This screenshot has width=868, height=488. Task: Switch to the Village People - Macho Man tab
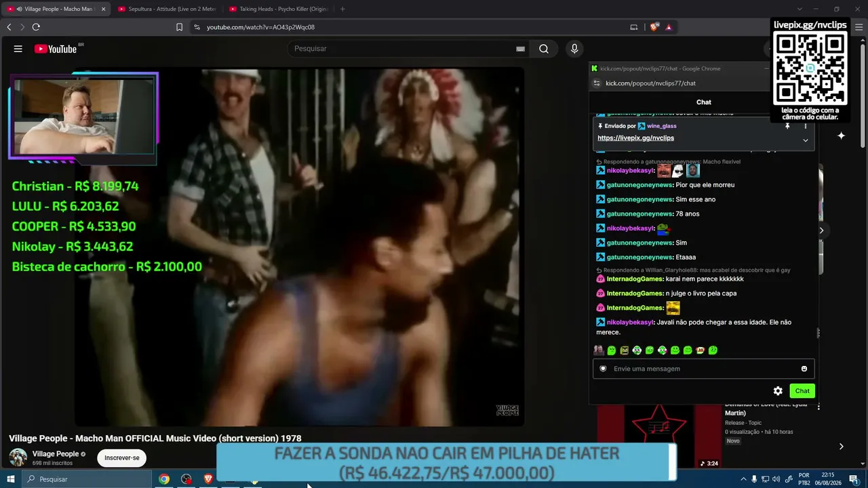pyautogui.click(x=56, y=9)
